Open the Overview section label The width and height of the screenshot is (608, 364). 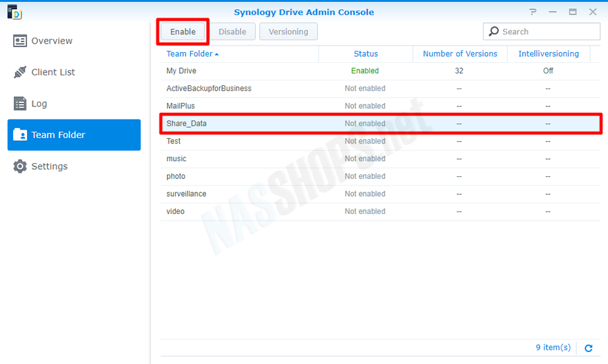(x=52, y=41)
